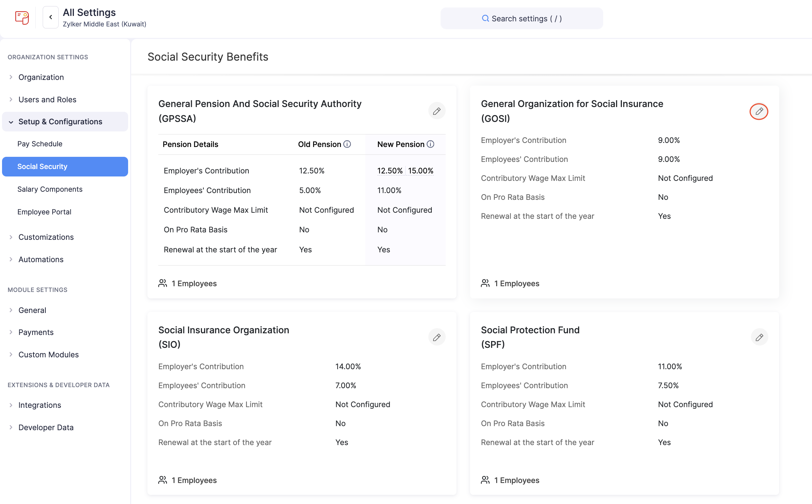The width and height of the screenshot is (812, 504).
Task: Open the highlighted GOSI edit pencil icon
Action: pyautogui.click(x=759, y=111)
